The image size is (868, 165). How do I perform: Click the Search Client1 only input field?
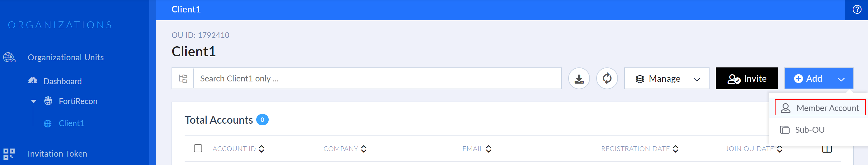[x=377, y=79]
